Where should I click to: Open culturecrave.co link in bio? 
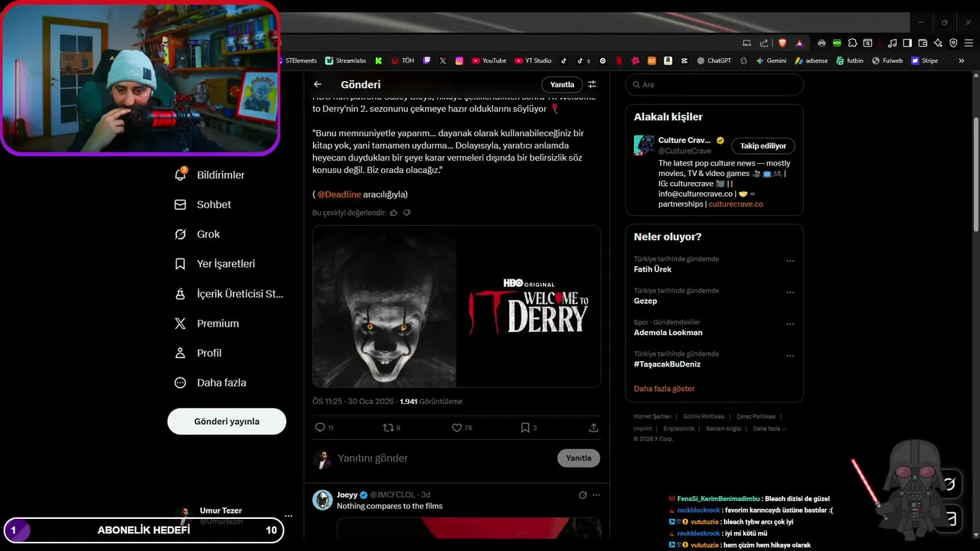(736, 204)
